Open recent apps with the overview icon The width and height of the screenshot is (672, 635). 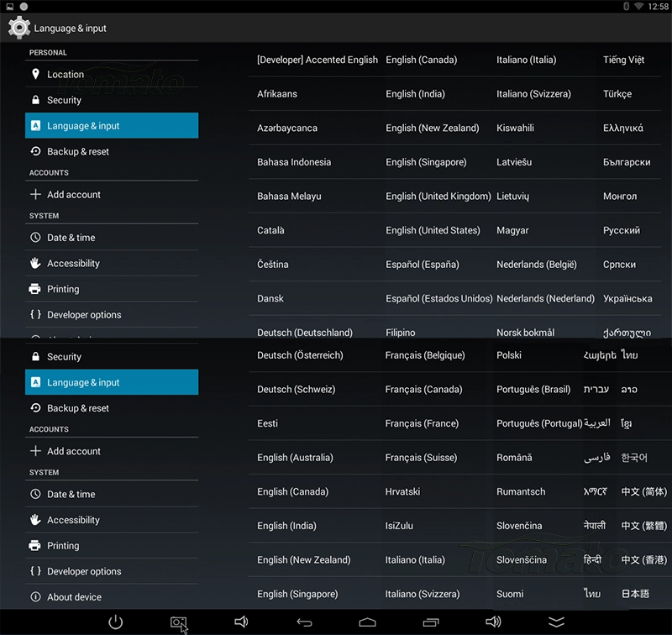click(x=431, y=622)
